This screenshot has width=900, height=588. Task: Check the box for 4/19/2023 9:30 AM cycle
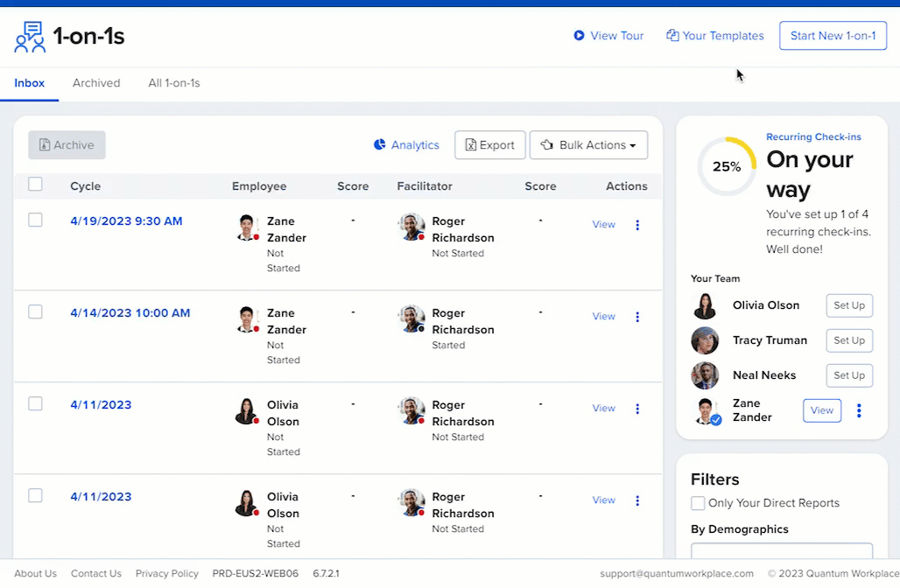(x=35, y=220)
